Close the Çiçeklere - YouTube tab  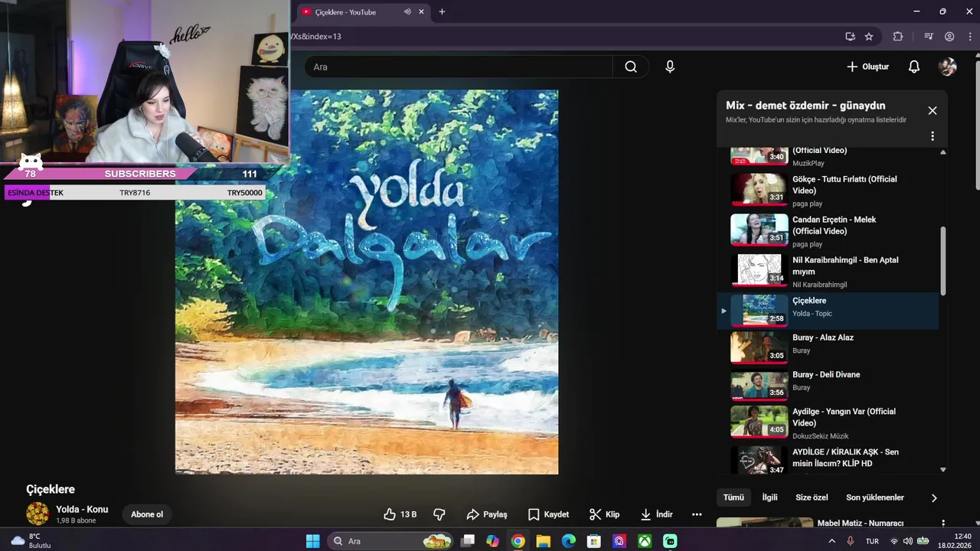pos(421,11)
